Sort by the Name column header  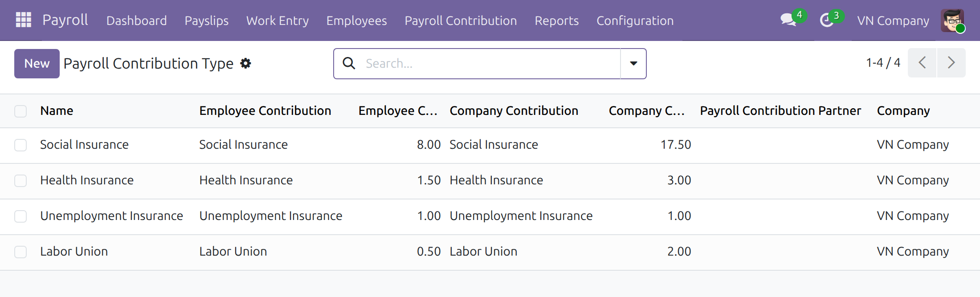coord(57,111)
